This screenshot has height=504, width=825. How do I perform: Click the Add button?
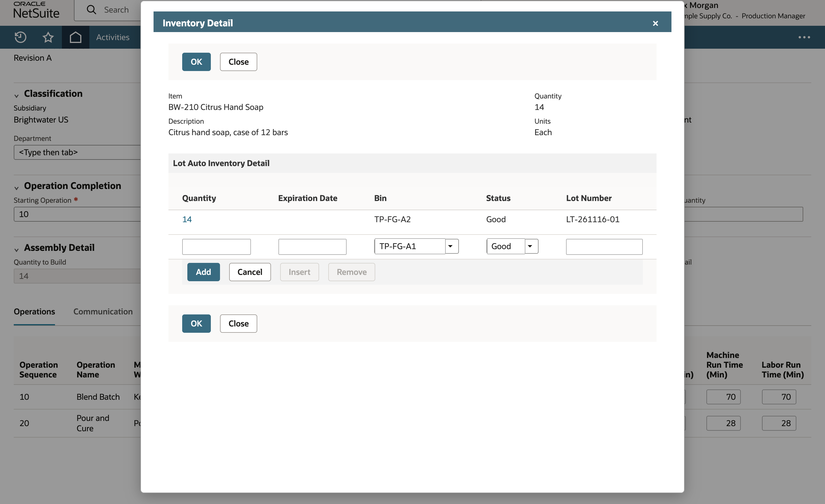(x=203, y=272)
